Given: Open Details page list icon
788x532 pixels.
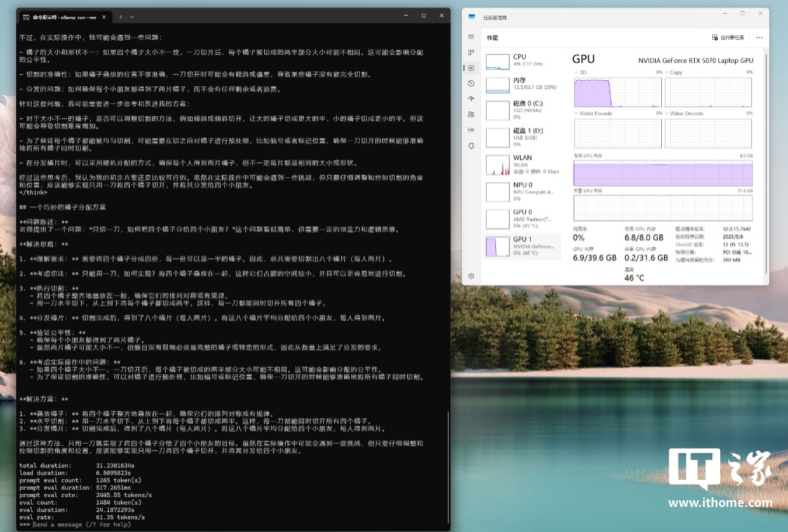Looking at the screenshot, I should [471, 130].
